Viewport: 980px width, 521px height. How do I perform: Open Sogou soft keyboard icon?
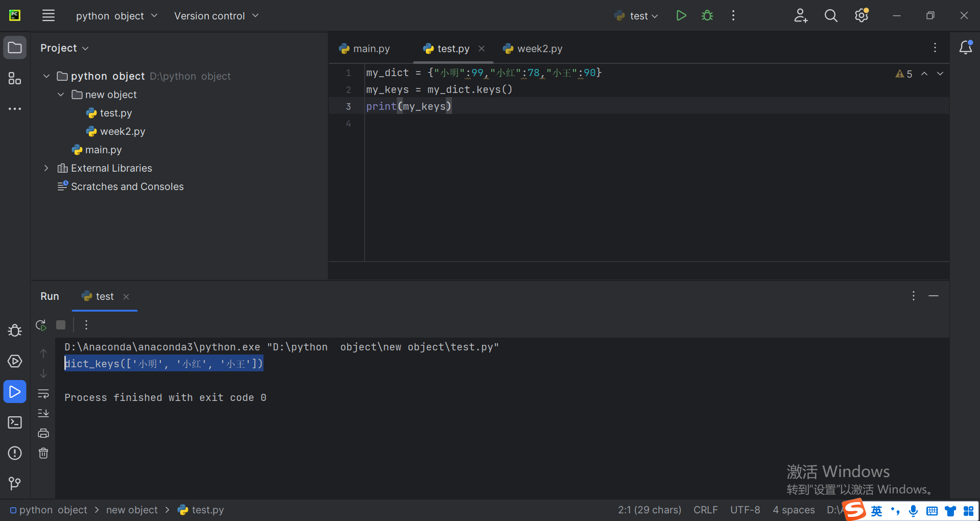click(x=931, y=511)
